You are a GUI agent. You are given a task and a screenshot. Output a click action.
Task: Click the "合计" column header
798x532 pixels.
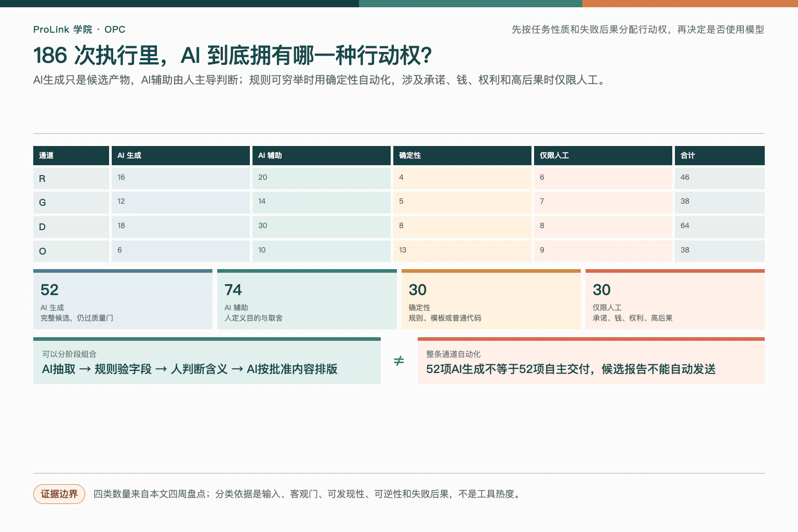pos(720,155)
